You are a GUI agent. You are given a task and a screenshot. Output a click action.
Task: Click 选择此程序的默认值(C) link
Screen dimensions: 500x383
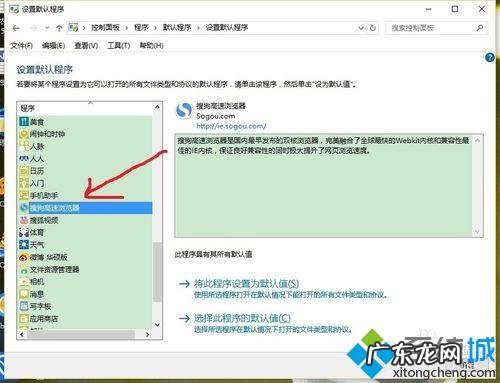click(242, 318)
